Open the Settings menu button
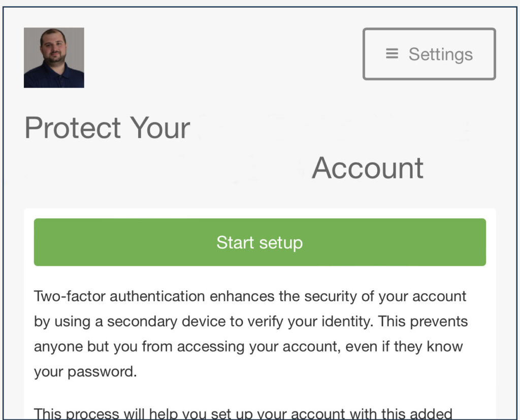 click(x=429, y=54)
